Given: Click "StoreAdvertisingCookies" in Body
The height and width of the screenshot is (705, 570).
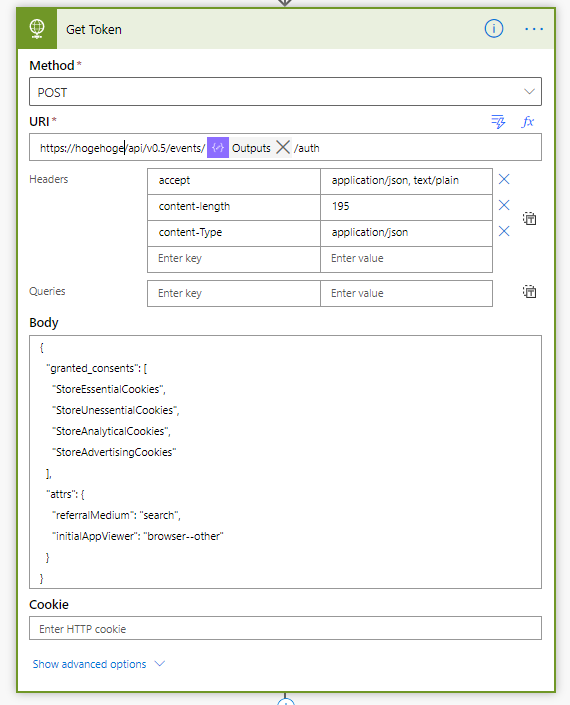Looking at the screenshot, I should 114,452.
